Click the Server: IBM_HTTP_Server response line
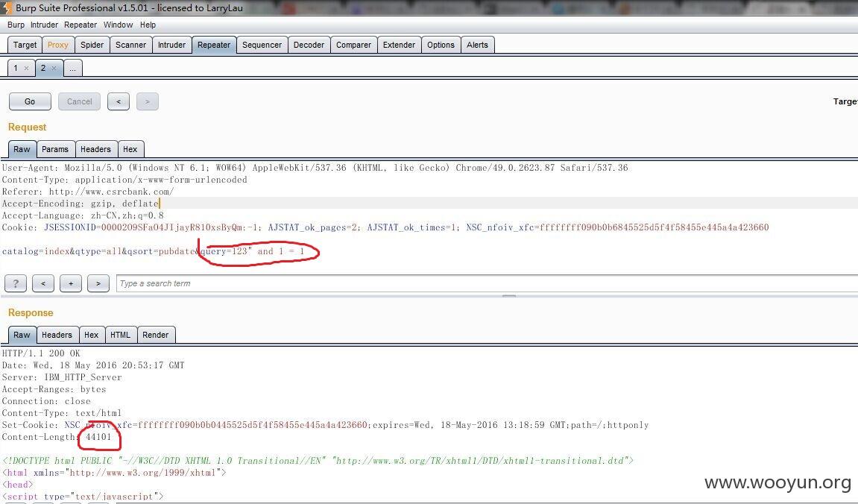Image resolution: width=858 pixels, height=504 pixels. click(x=62, y=377)
